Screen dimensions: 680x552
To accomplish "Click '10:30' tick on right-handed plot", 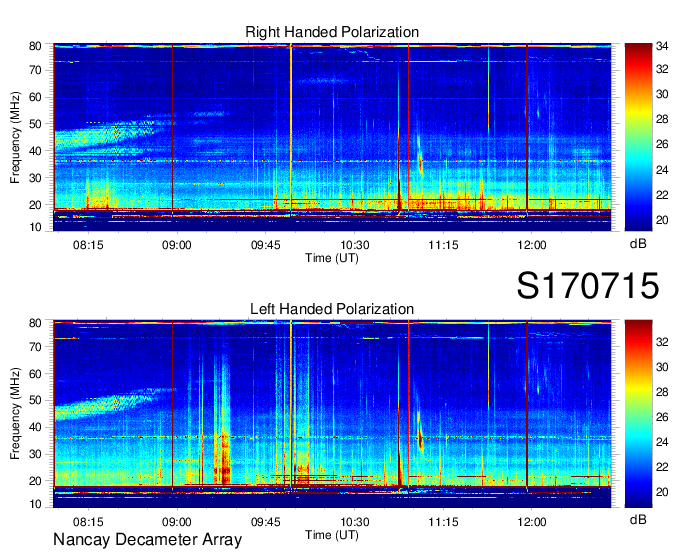I will click(354, 245).
